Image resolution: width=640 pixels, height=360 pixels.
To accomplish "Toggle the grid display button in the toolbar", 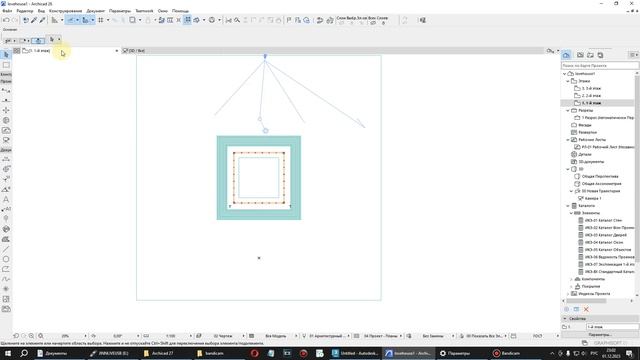I will tap(100, 20).
